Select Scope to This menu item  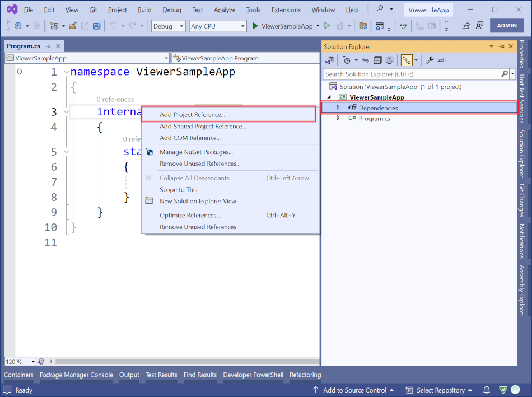(x=230, y=189)
